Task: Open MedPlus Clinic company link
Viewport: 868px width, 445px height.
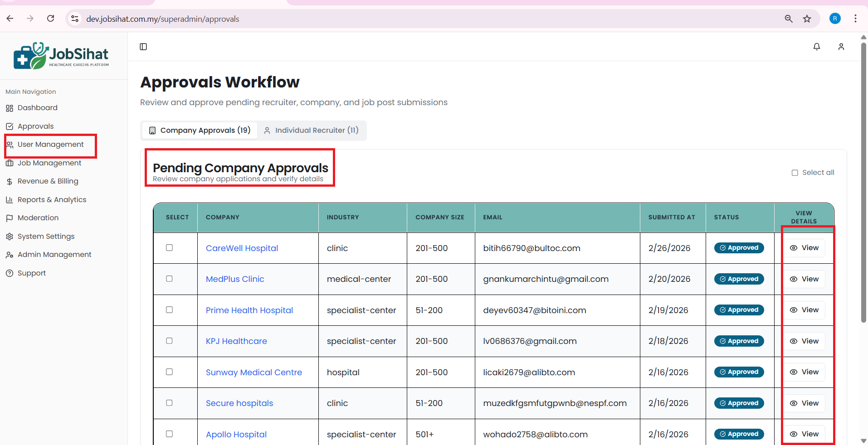Action: 235,279
